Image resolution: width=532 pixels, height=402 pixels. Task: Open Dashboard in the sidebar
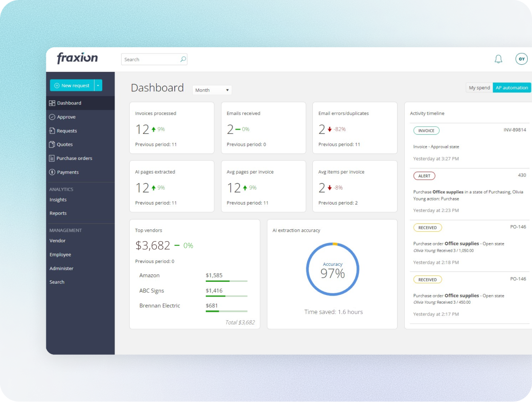click(x=80, y=103)
